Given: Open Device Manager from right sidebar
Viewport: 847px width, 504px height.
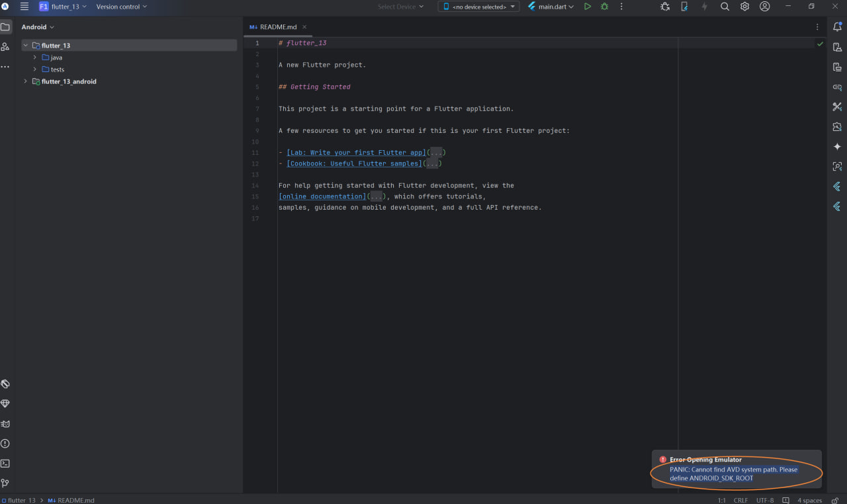Looking at the screenshot, I should [837, 47].
